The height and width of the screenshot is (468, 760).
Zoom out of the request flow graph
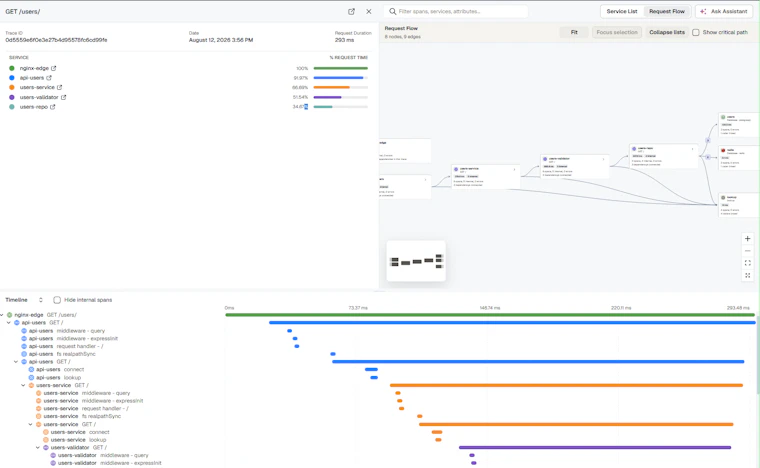(747, 251)
